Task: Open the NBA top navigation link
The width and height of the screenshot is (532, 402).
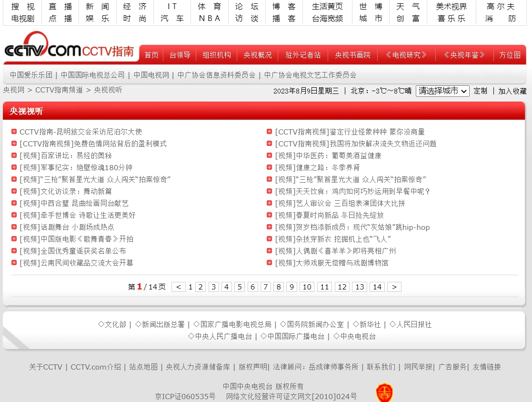Action: pos(210,18)
